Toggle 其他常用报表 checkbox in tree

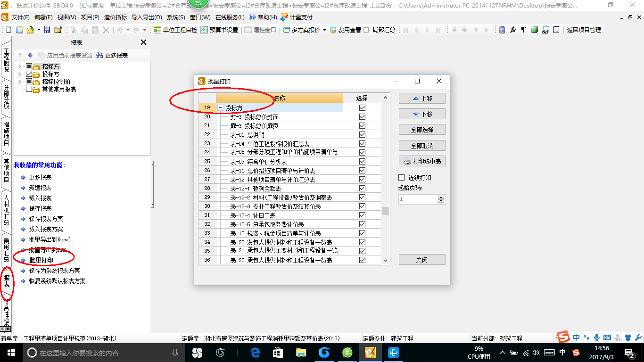click(29, 89)
